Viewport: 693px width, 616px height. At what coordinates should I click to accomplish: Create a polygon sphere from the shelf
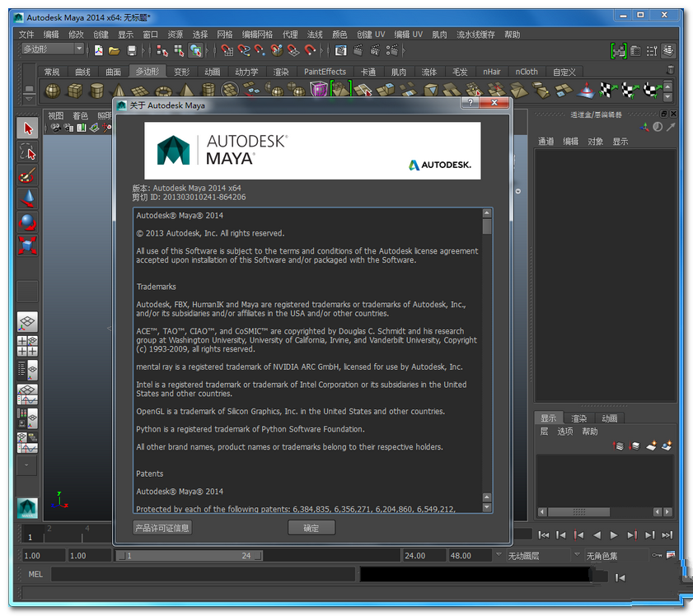pyautogui.click(x=53, y=91)
